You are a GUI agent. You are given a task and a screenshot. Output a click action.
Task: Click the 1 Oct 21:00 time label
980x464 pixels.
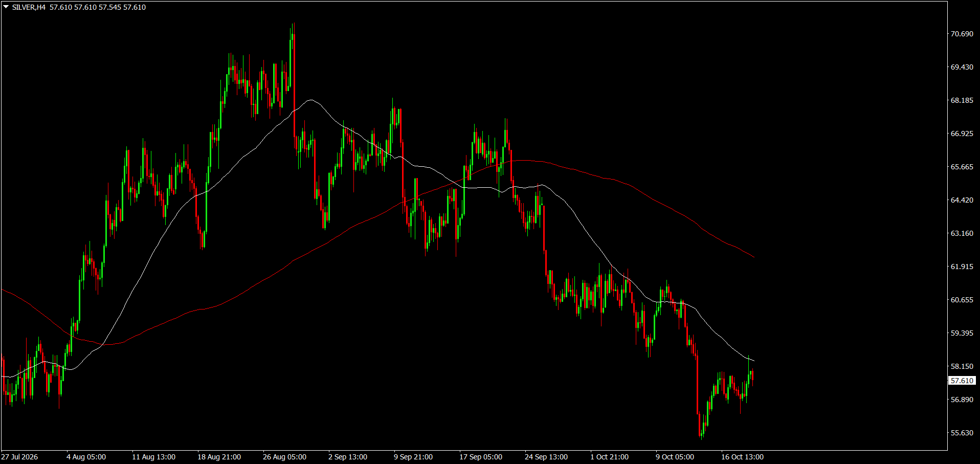[610, 457]
